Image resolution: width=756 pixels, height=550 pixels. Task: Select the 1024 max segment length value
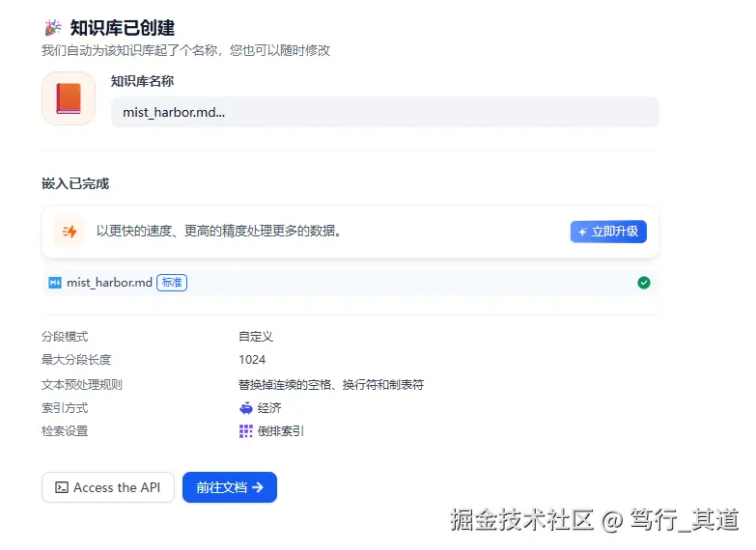(252, 360)
